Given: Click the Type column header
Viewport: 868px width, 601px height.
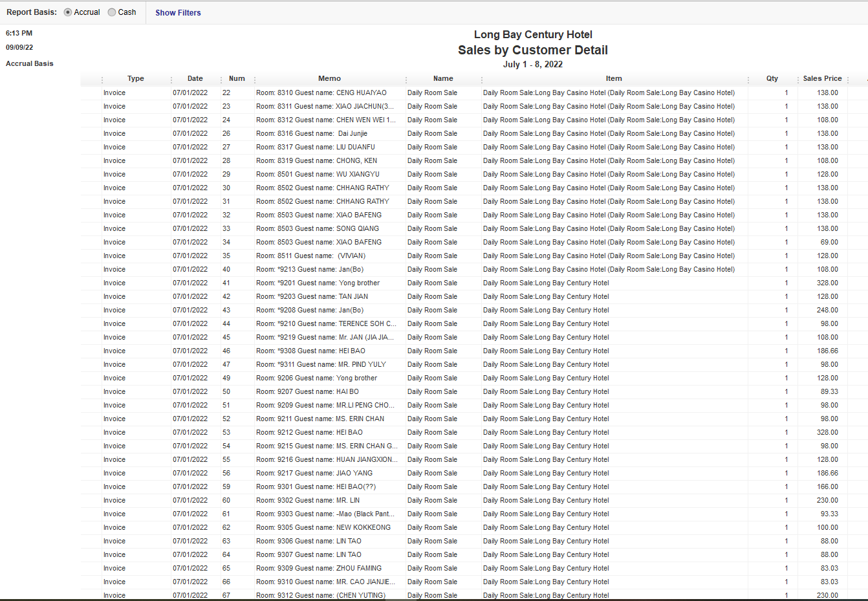Looking at the screenshot, I should pyautogui.click(x=135, y=78).
